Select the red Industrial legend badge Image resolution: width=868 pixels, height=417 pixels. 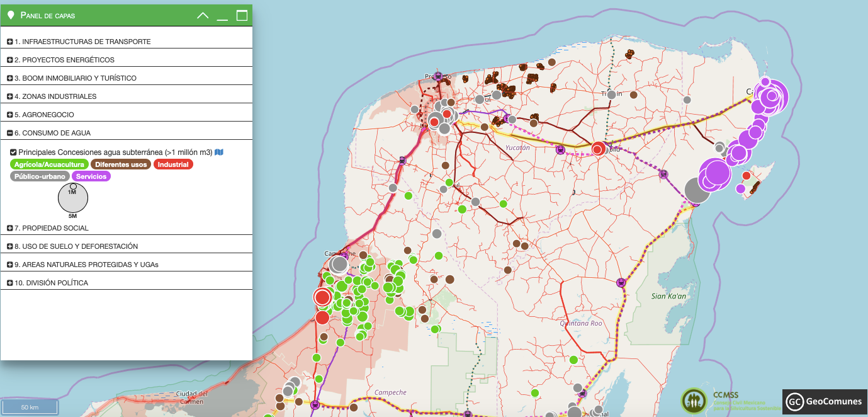(173, 164)
